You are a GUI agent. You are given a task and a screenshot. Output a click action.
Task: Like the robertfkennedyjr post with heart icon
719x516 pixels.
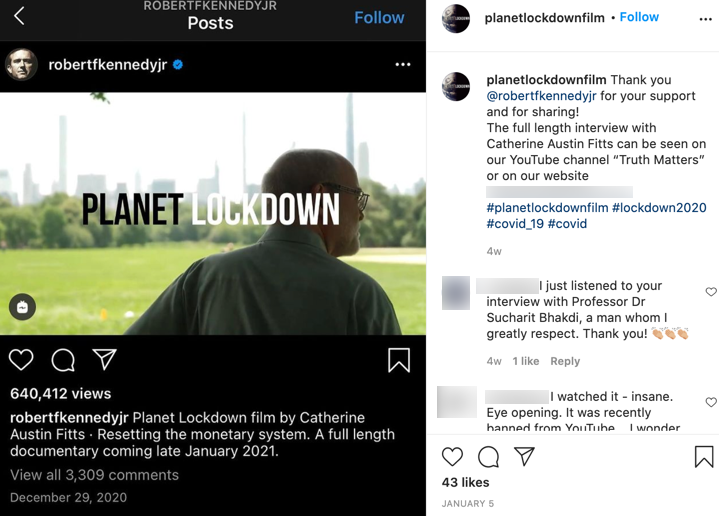point(21,360)
